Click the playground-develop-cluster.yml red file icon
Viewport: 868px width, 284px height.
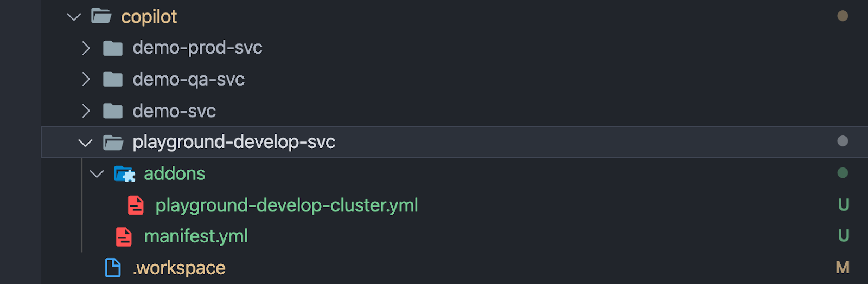pyautogui.click(x=136, y=205)
